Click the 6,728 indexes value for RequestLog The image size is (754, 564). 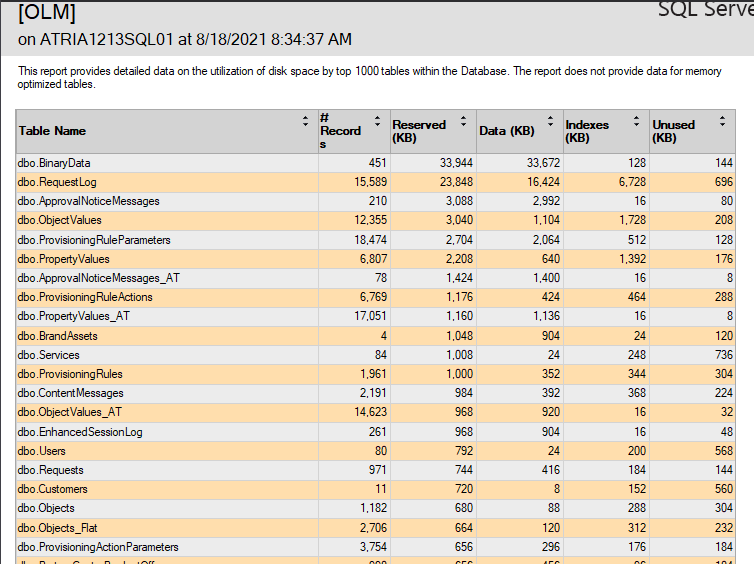[625, 182]
